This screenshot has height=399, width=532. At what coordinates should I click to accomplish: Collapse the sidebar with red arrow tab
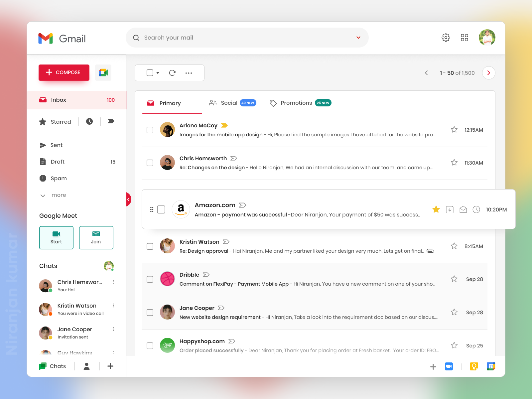point(128,199)
